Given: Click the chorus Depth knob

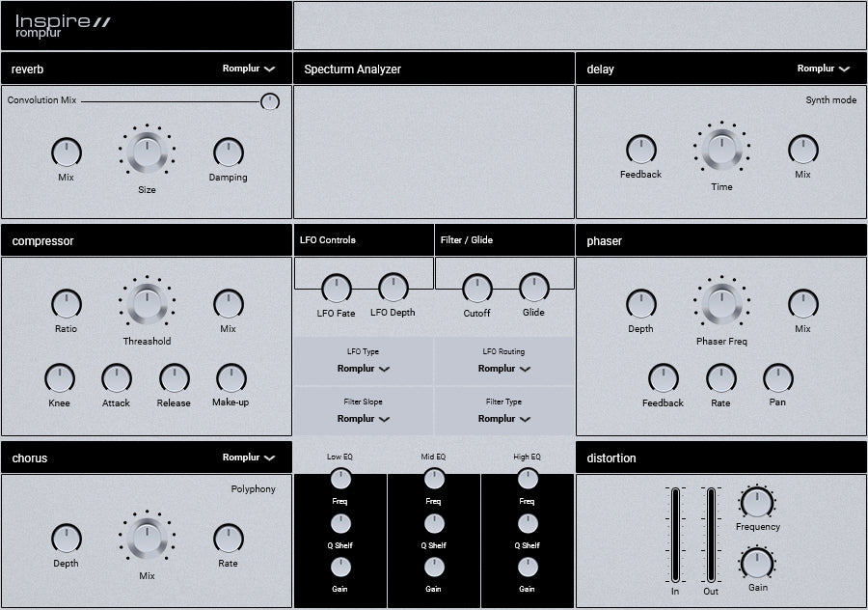Looking at the screenshot, I should (x=67, y=539).
